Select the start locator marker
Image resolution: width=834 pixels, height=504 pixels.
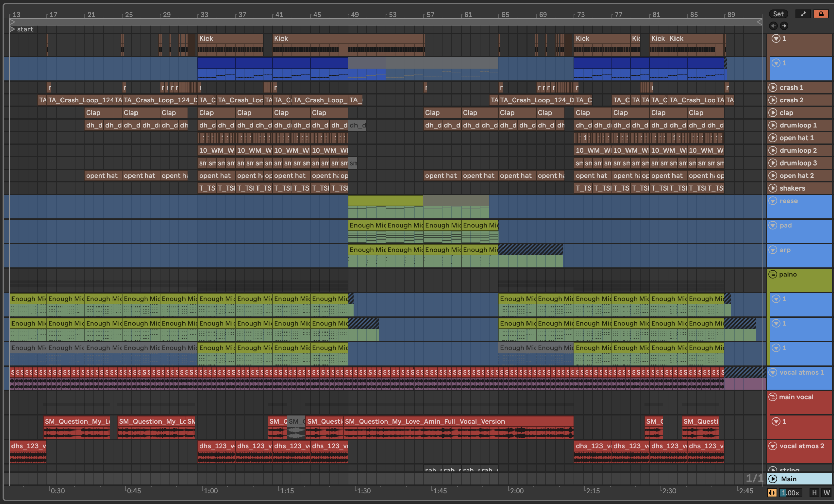[x=12, y=29]
